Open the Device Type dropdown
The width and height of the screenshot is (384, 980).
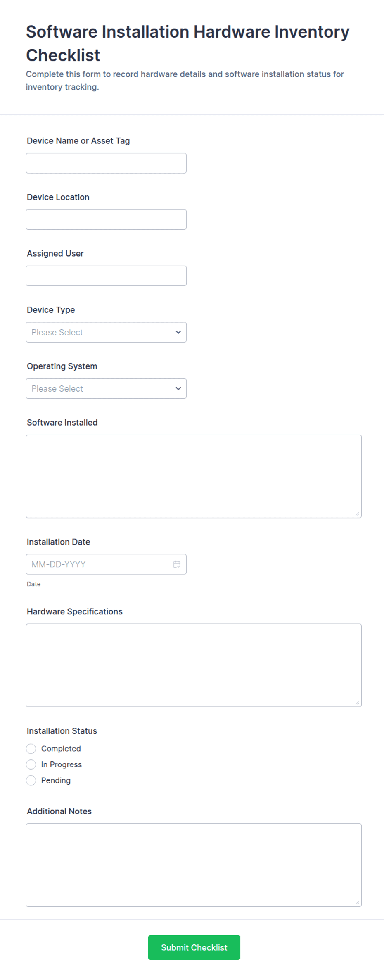pos(106,332)
